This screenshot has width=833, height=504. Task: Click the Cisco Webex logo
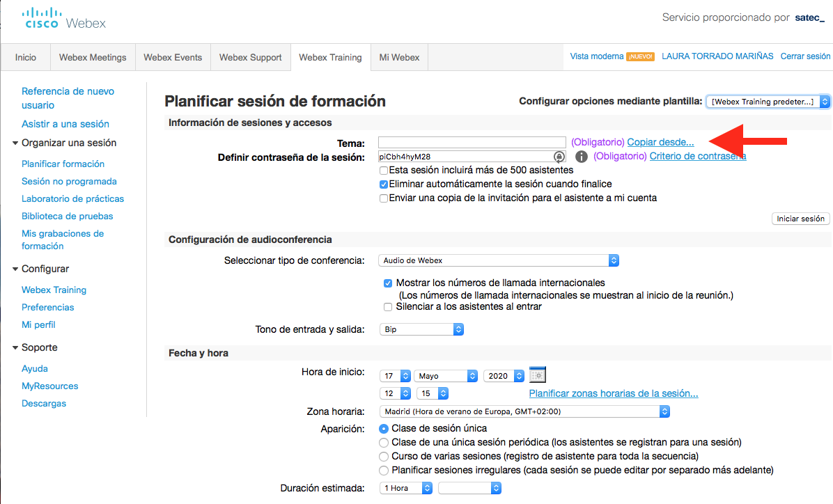(x=64, y=19)
